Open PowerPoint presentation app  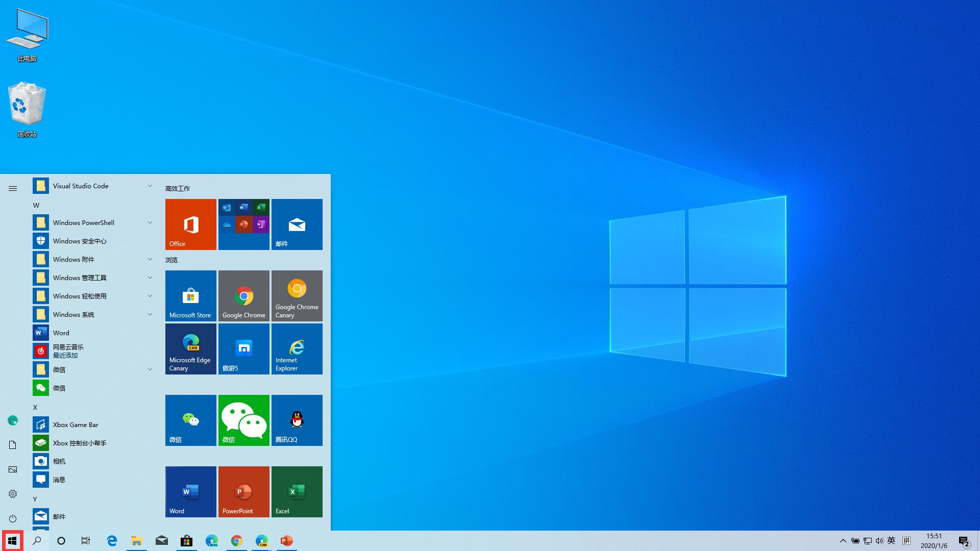[243, 491]
